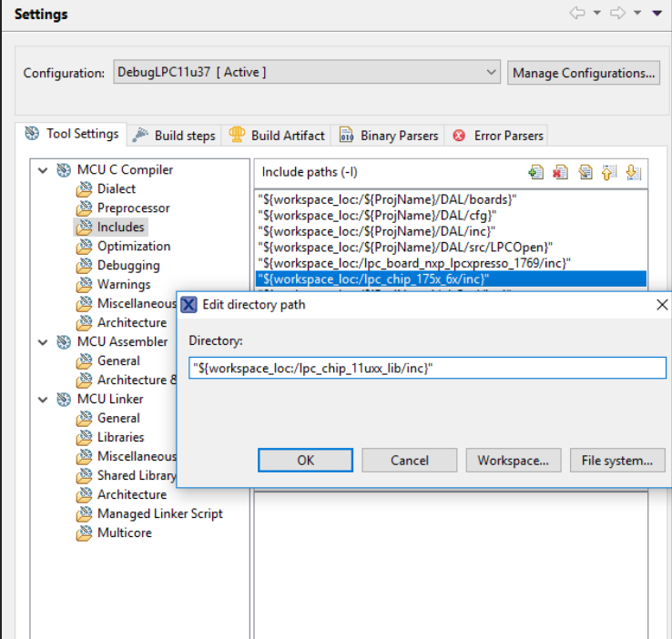This screenshot has width=672, height=639.
Task: Click the Workspace... button
Action: point(514,461)
